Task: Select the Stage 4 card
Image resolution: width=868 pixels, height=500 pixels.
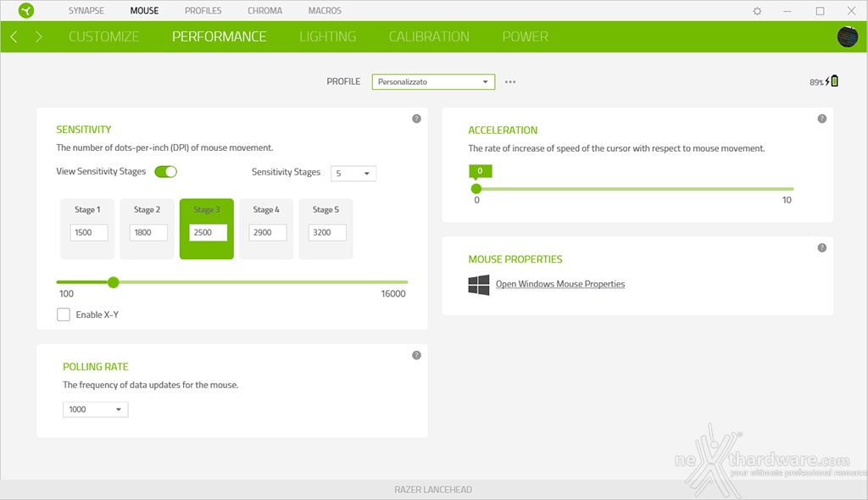Action: pos(266,229)
